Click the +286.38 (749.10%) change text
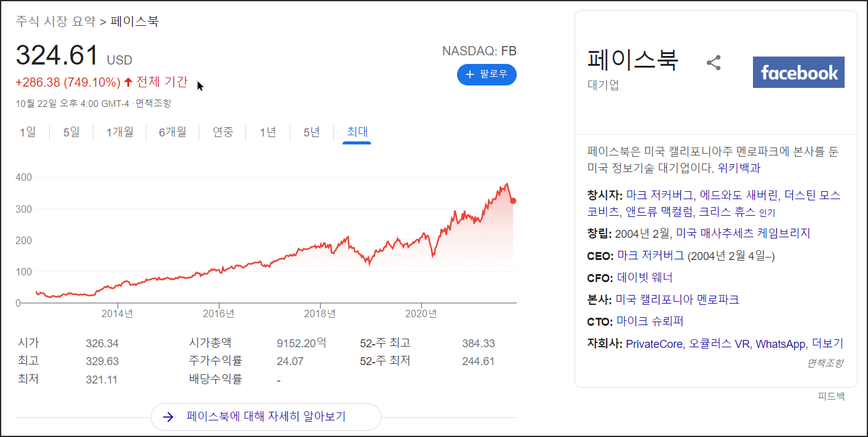 coord(68,82)
